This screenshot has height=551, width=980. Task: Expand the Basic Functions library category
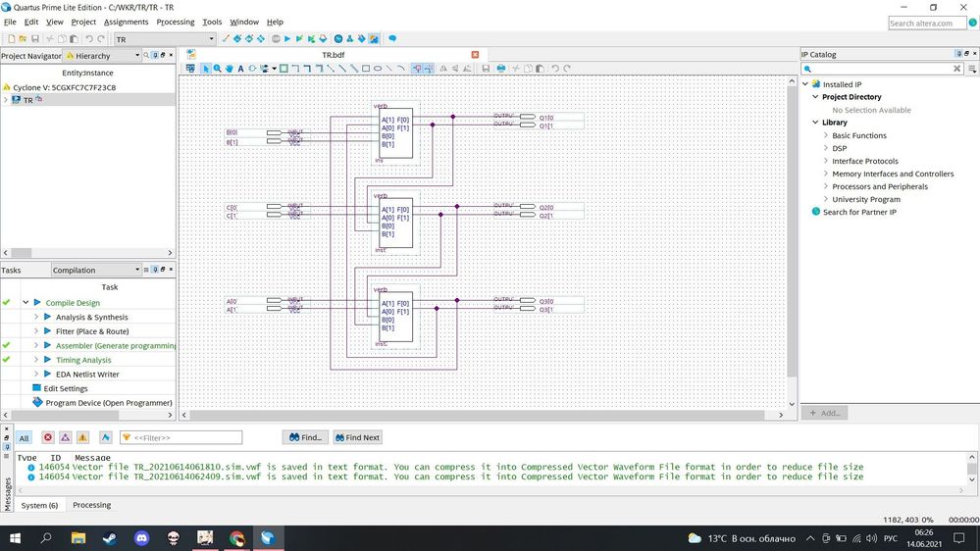pos(826,135)
